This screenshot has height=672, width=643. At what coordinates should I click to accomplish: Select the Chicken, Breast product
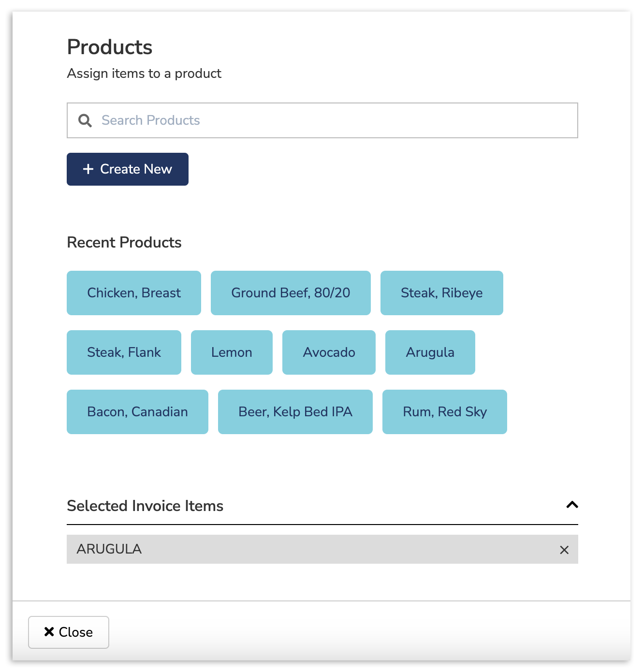coord(133,292)
